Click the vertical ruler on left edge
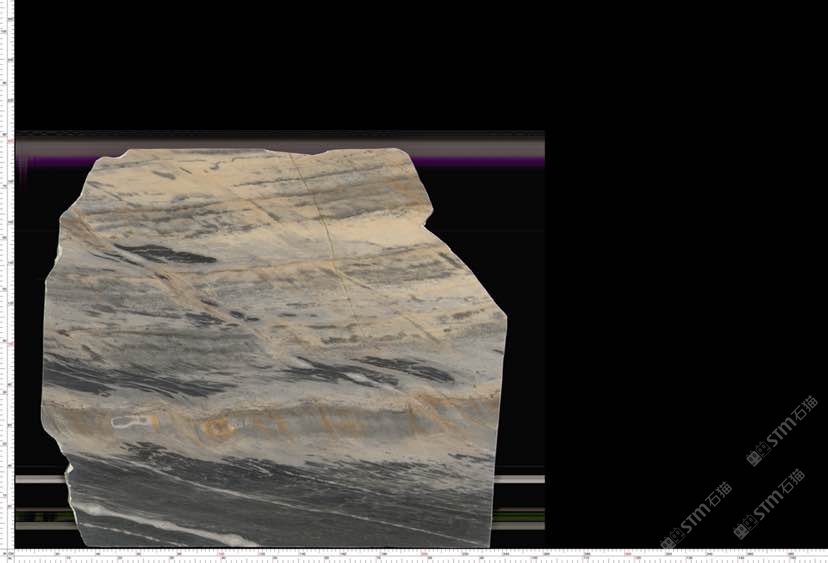The height and width of the screenshot is (563, 828). (7, 280)
